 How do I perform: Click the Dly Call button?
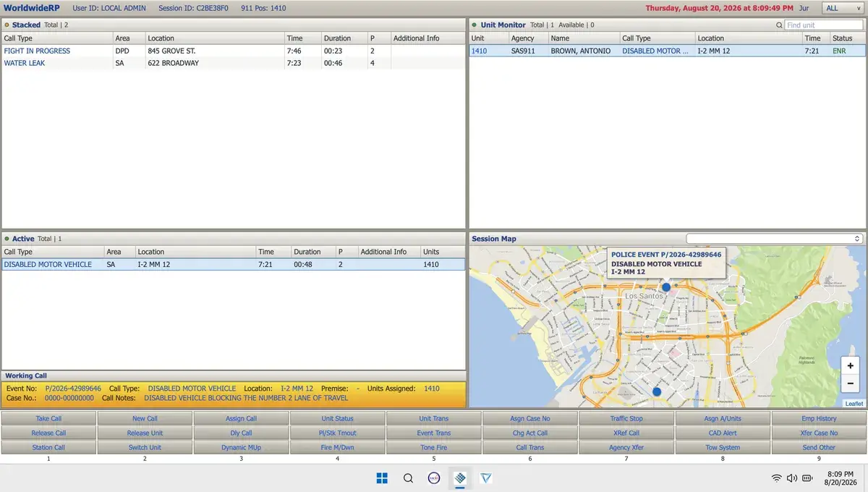coord(241,433)
